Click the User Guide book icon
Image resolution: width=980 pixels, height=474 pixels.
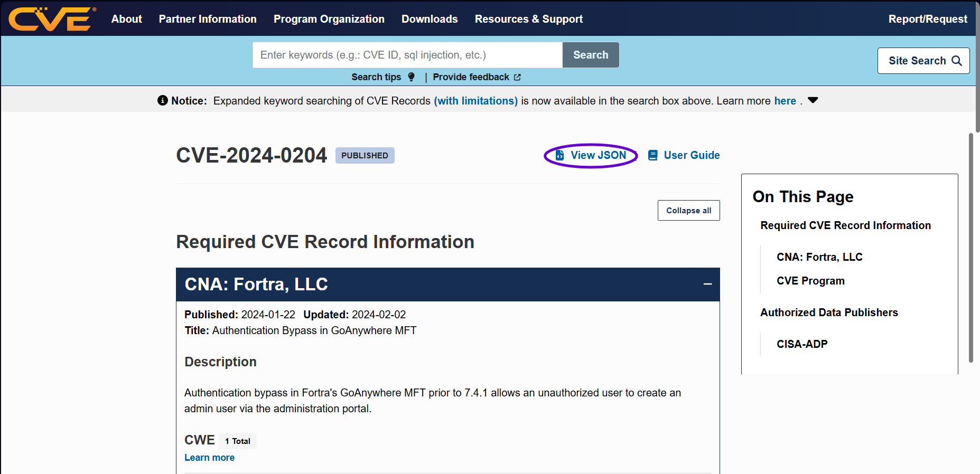click(x=653, y=155)
